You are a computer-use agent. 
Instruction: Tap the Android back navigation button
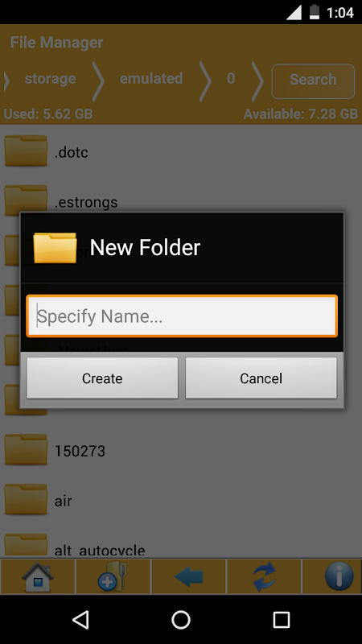80,619
